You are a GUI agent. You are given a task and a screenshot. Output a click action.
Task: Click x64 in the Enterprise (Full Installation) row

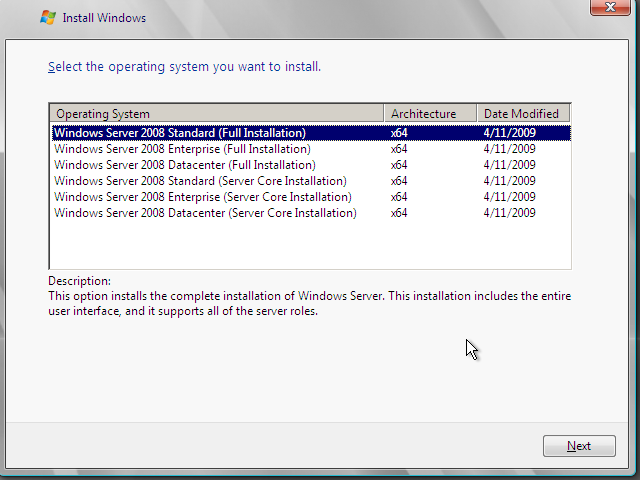pos(399,149)
